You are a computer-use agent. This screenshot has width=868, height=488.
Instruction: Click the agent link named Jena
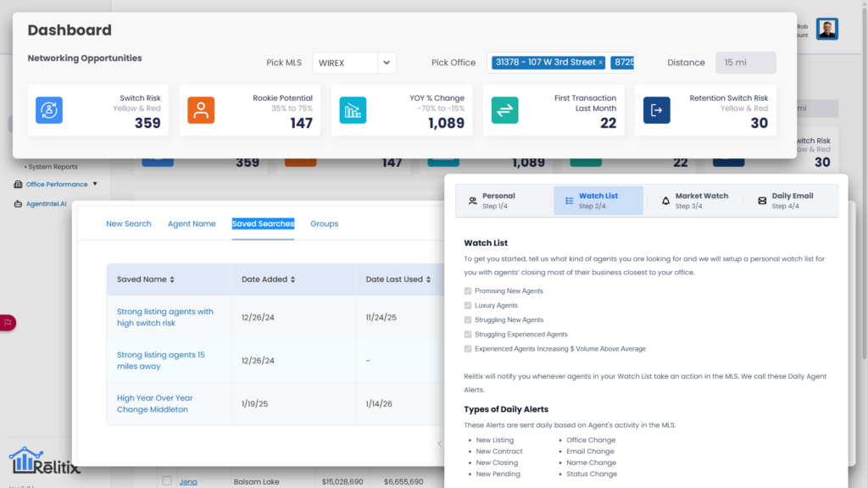[187, 481]
